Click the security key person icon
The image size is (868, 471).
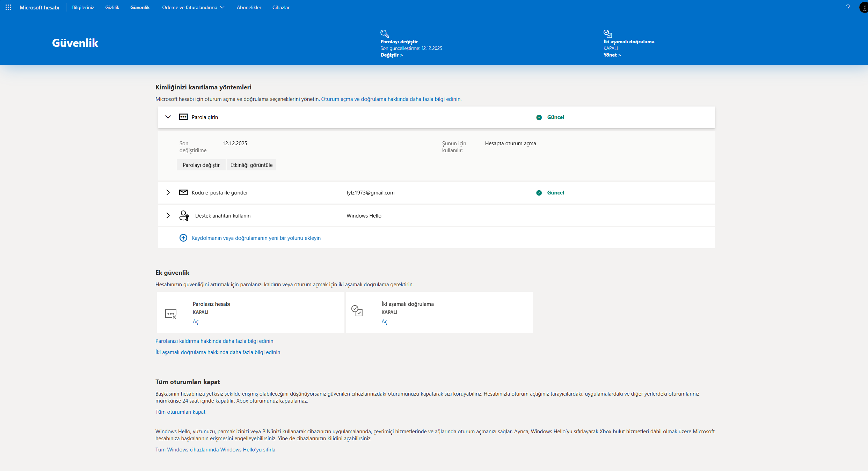pos(184,215)
